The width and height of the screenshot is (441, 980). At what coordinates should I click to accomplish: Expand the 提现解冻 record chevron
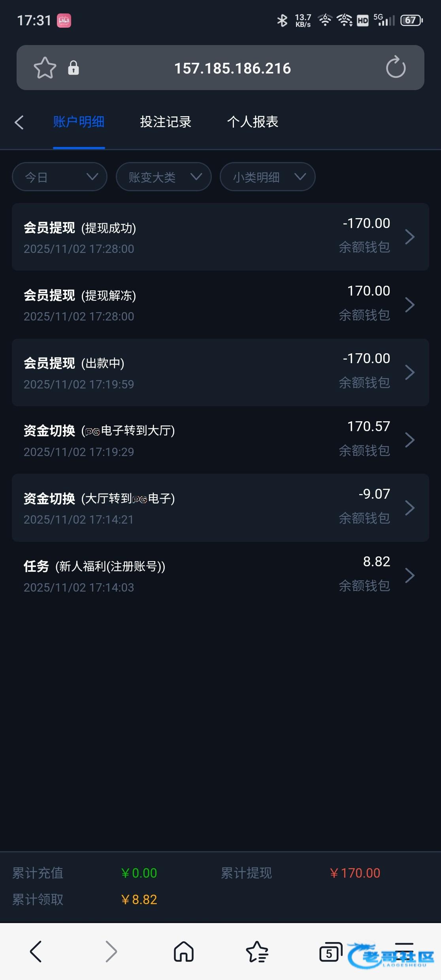[x=410, y=305]
